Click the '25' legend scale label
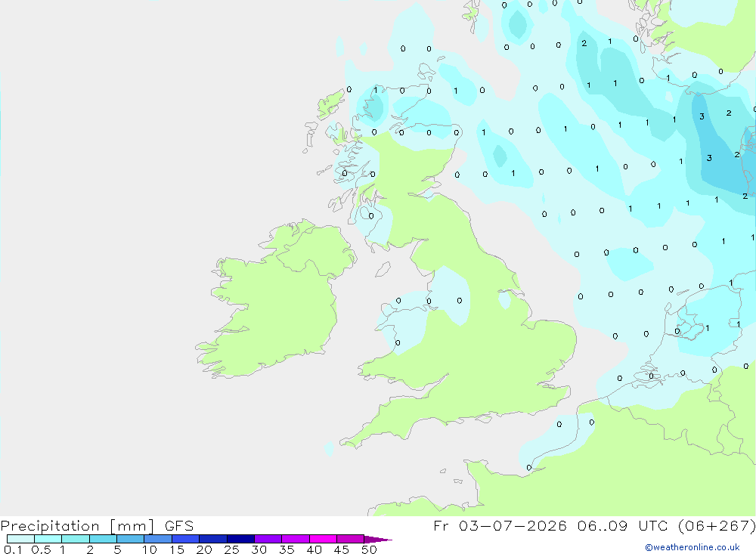The image size is (756, 554). (x=231, y=549)
